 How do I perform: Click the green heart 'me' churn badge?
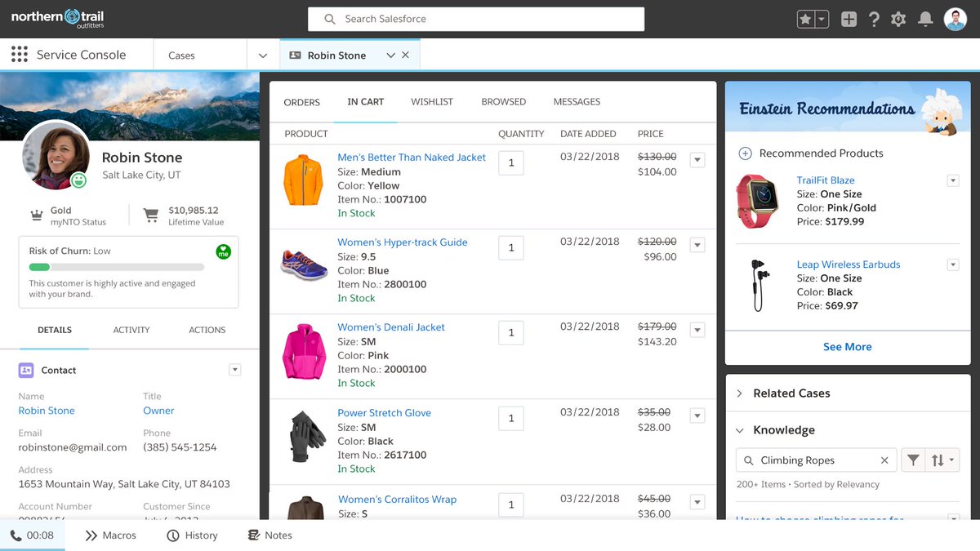pos(223,252)
